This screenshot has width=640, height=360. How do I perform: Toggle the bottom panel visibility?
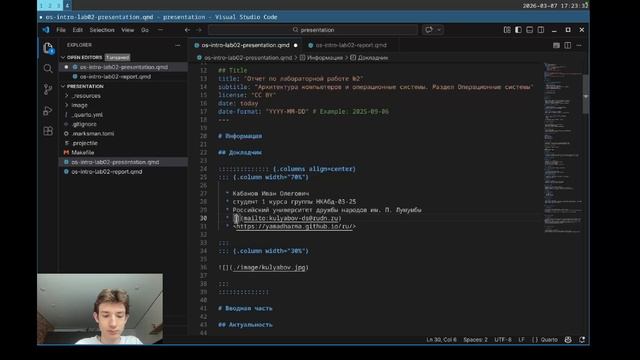coord(529,30)
